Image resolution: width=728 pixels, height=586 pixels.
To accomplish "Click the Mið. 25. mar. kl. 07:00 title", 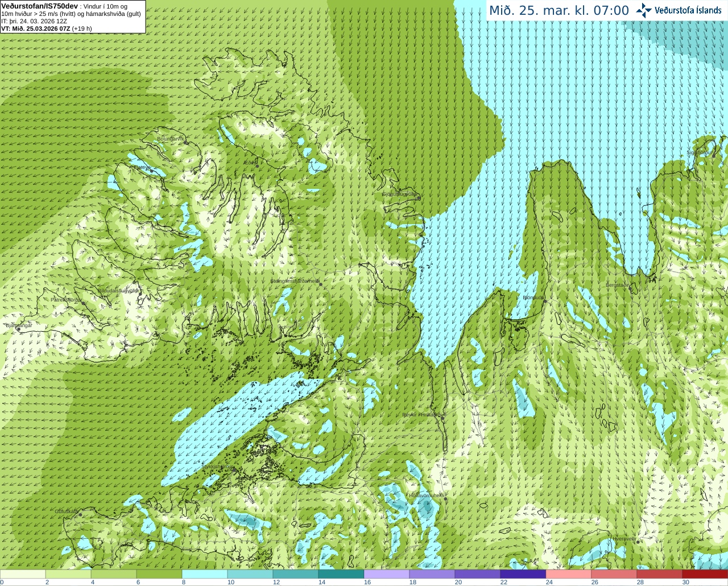I will pos(559,11).
